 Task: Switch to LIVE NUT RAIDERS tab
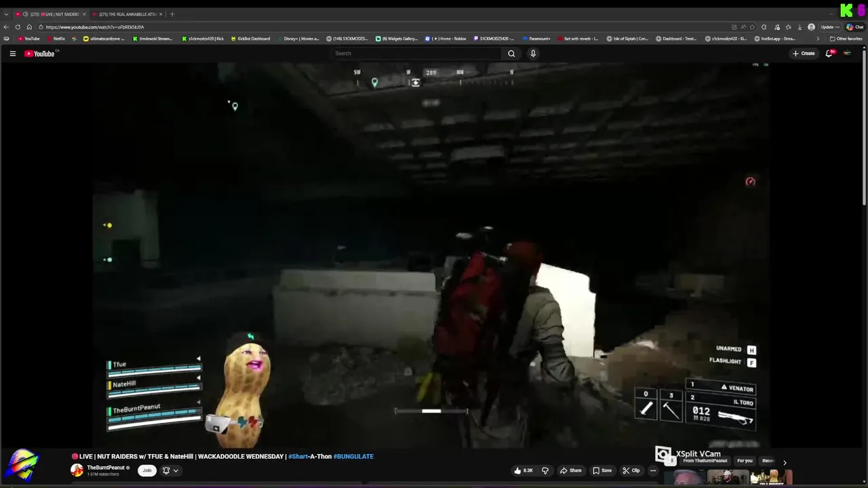coord(51,14)
